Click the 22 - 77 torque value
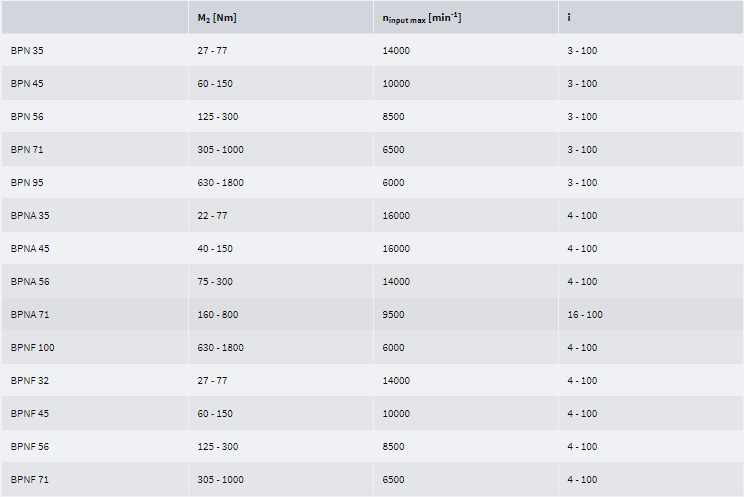The height and width of the screenshot is (497, 744). pos(213,215)
